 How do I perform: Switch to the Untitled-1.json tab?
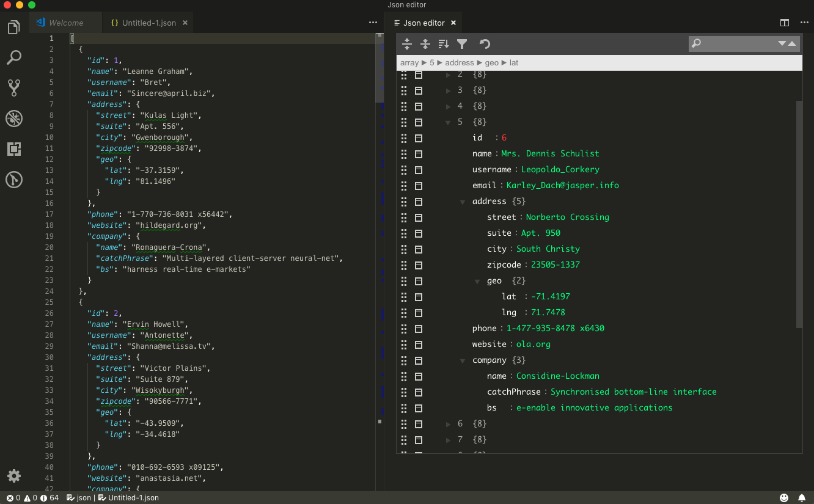(x=148, y=23)
